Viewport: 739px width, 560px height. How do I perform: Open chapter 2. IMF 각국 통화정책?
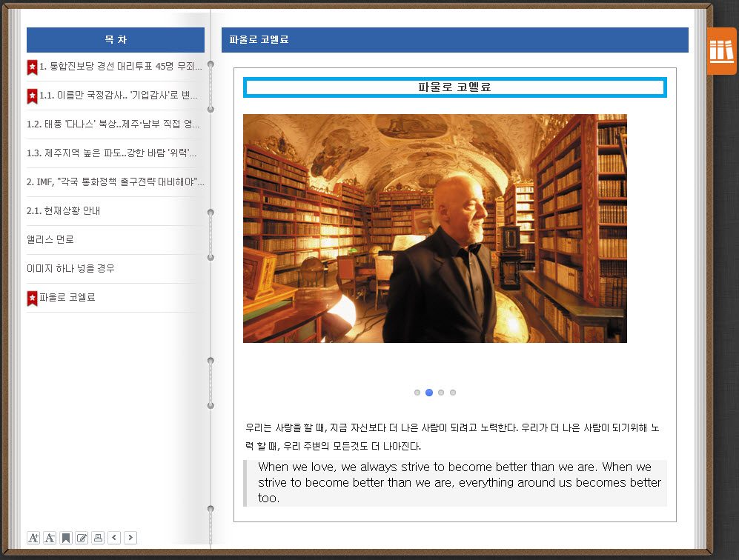click(x=116, y=181)
